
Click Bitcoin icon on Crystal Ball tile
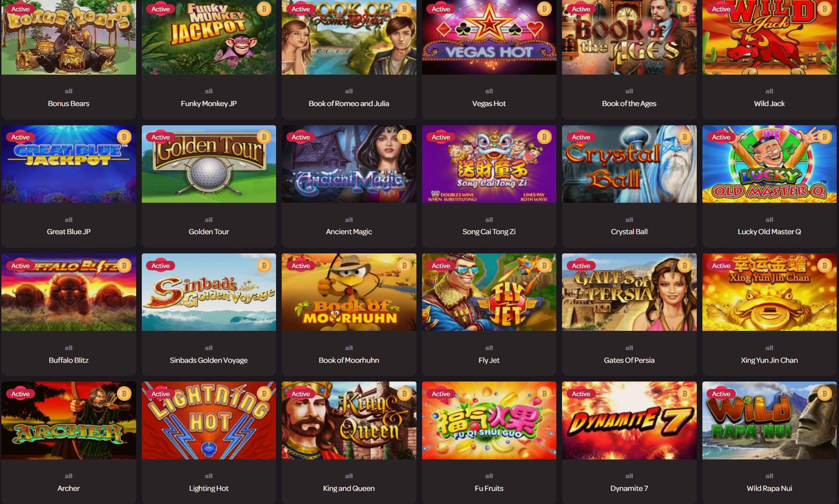click(x=685, y=137)
